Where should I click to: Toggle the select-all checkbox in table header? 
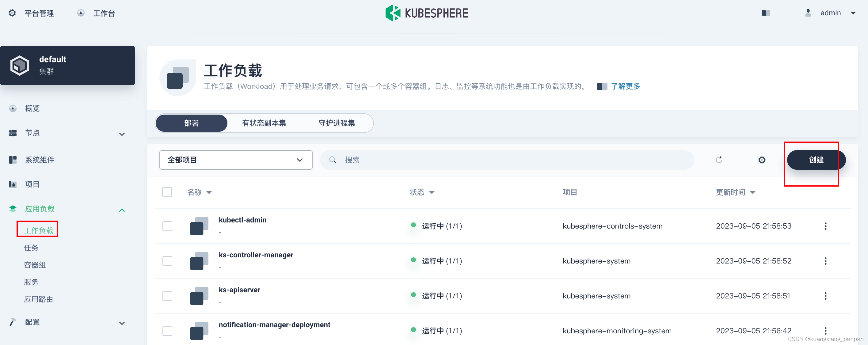[167, 192]
